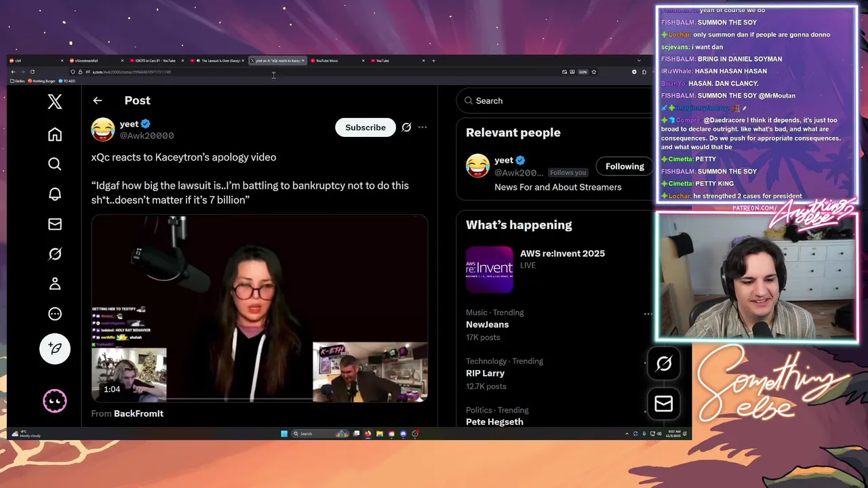Open Nothing Burger bookmark
868x488 pixels.
pos(41,81)
